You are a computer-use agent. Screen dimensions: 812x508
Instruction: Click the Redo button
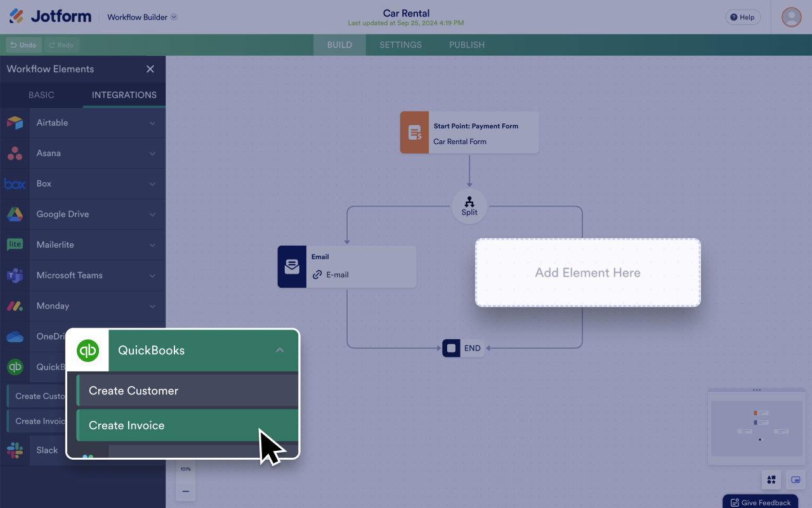click(61, 45)
